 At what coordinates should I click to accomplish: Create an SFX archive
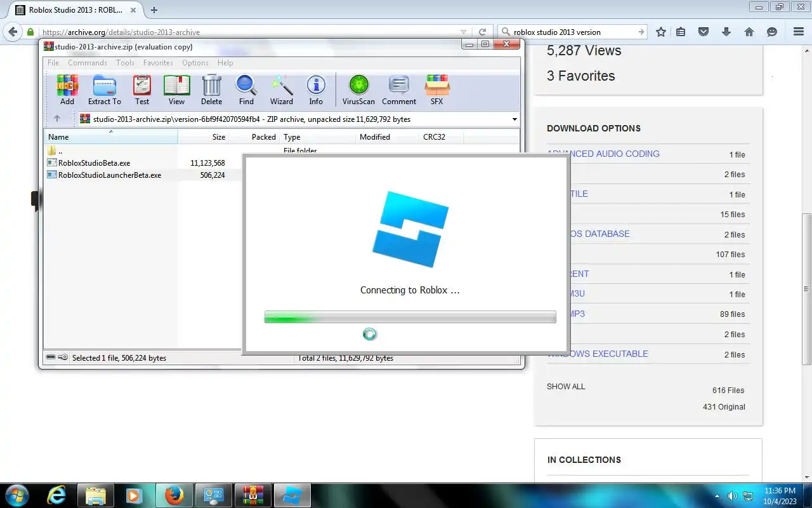(x=437, y=90)
